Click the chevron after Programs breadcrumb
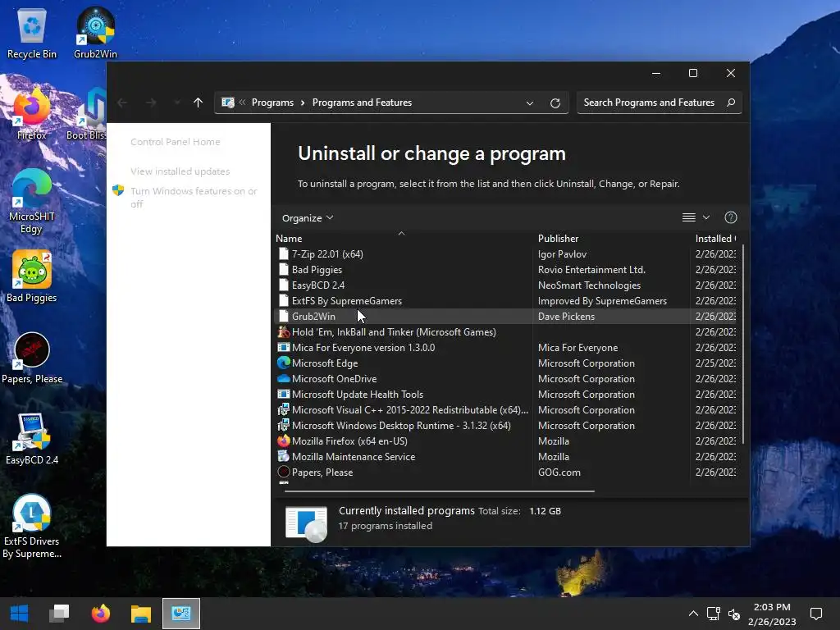840x630 pixels. click(303, 103)
